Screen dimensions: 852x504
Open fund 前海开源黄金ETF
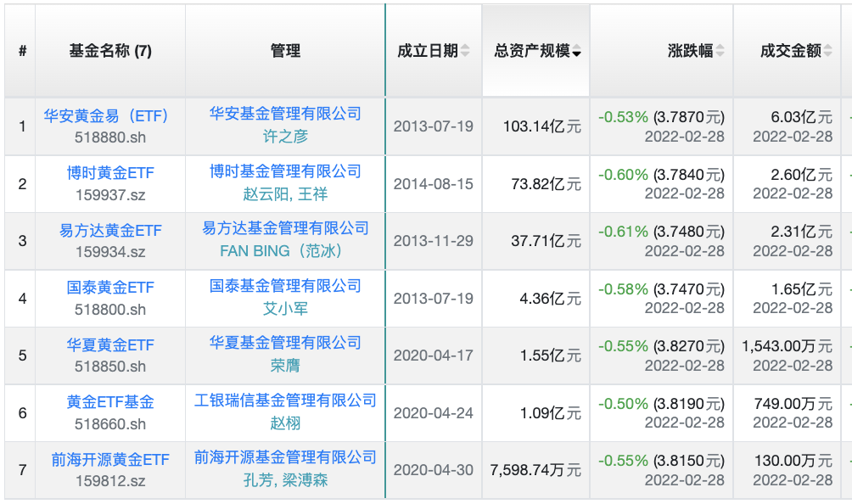pyautogui.click(x=110, y=460)
